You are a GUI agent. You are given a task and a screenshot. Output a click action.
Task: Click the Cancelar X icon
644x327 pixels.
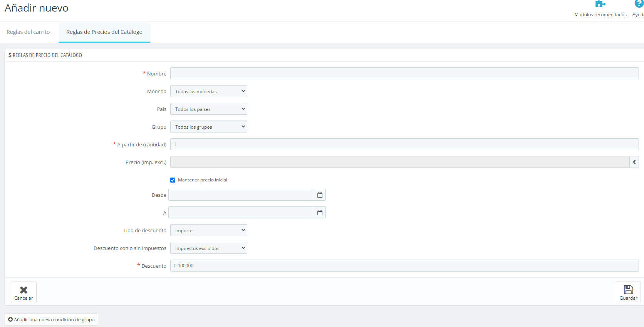coord(23,290)
